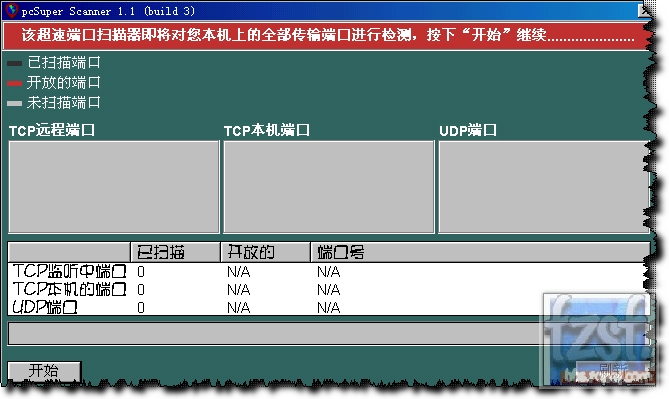The height and width of the screenshot is (399, 669).
Task: Close the pcSuper Scanner window
Action: [x=644, y=11]
